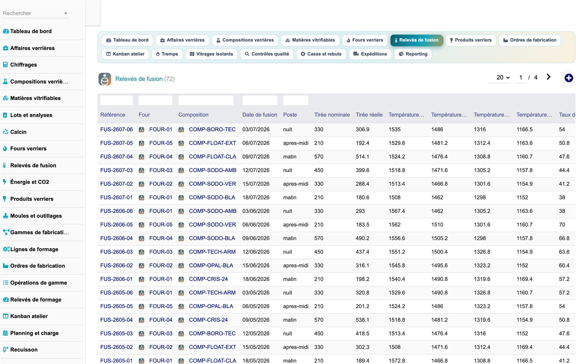Click the Composition column filter field
Screen dimensions: 588x364
206,100
